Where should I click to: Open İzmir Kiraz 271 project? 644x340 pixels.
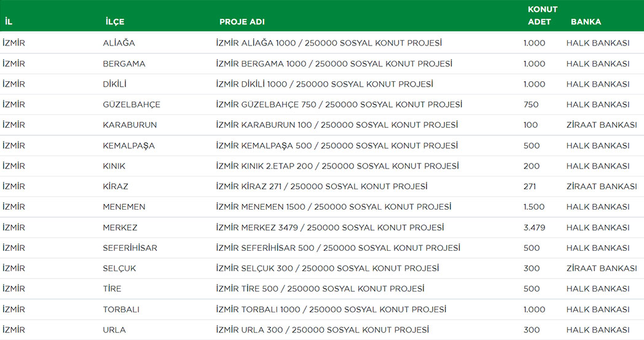322,186
